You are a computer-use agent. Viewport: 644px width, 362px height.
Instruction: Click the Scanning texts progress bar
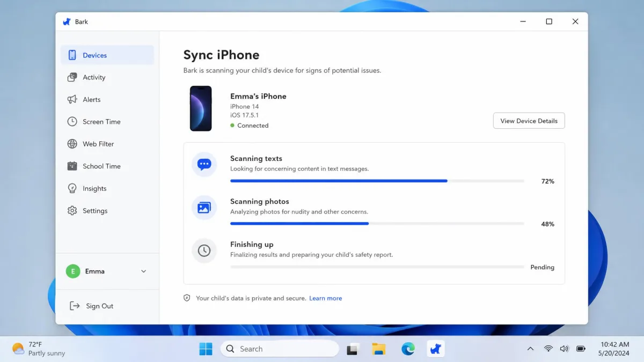377,181
